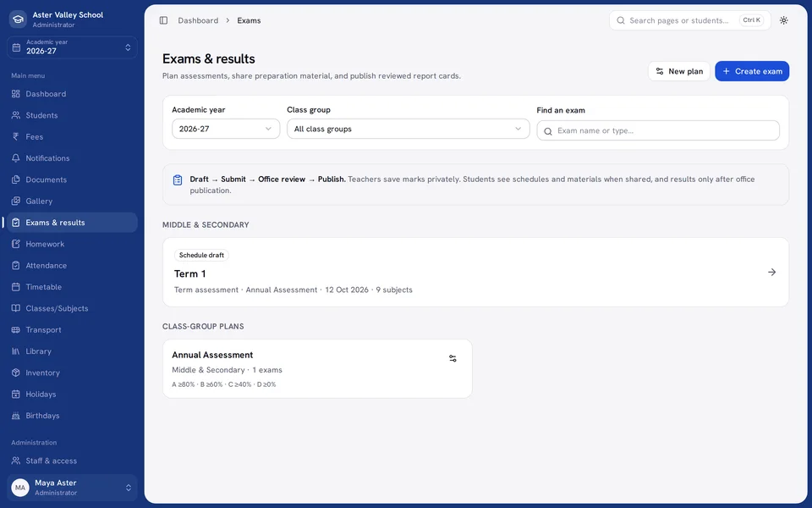The image size is (812, 508).
Task: Focus the Search pages or students field
Action: 690,20
